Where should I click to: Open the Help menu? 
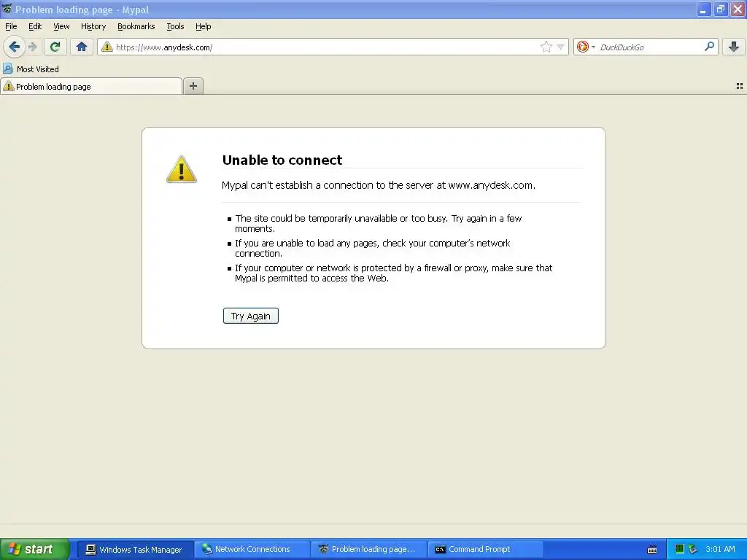tap(204, 26)
